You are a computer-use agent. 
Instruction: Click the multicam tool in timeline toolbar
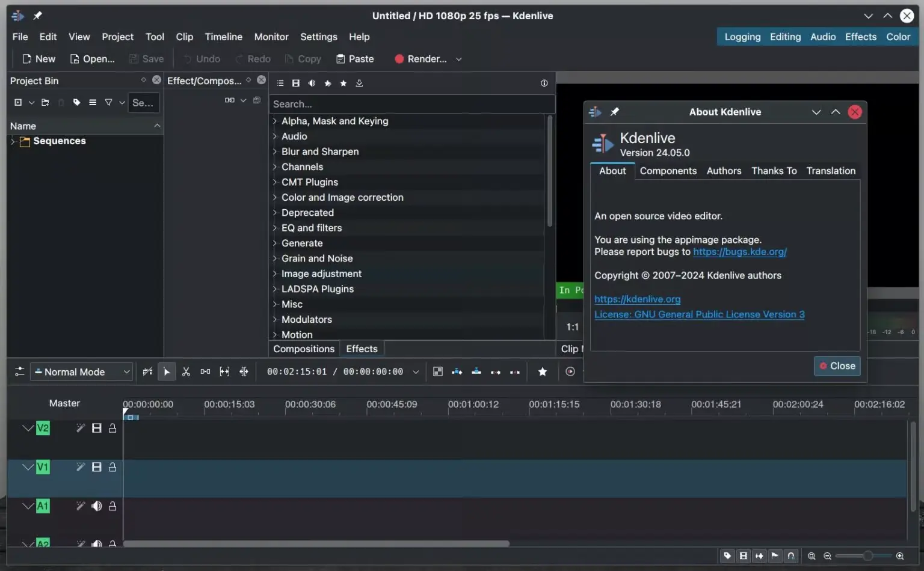[244, 372]
